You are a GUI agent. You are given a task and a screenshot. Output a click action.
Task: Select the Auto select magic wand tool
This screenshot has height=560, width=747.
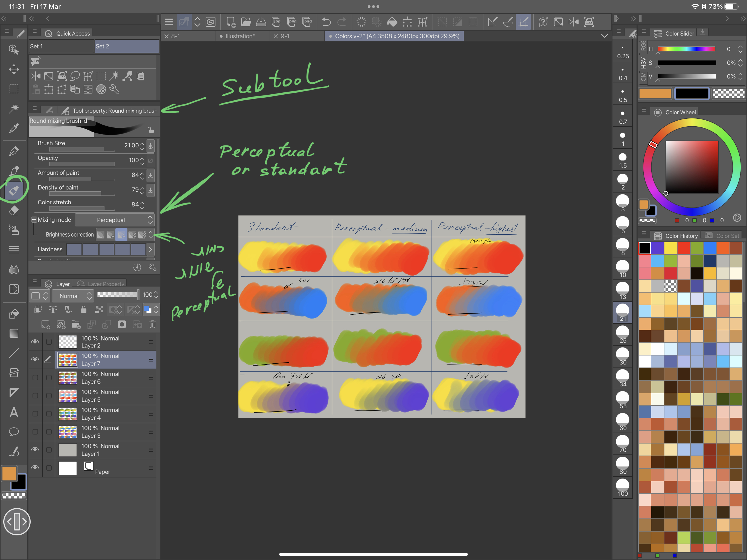[x=14, y=108]
